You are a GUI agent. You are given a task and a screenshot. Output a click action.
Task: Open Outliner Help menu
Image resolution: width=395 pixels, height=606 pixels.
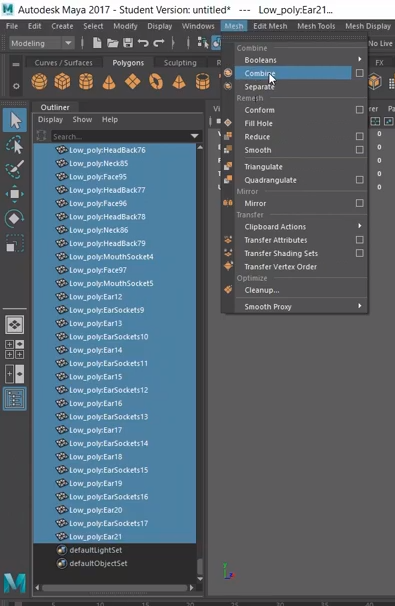point(110,119)
